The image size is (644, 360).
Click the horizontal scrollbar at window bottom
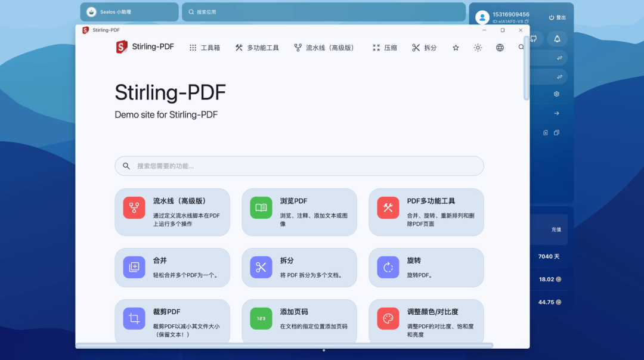tap(284, 345)
